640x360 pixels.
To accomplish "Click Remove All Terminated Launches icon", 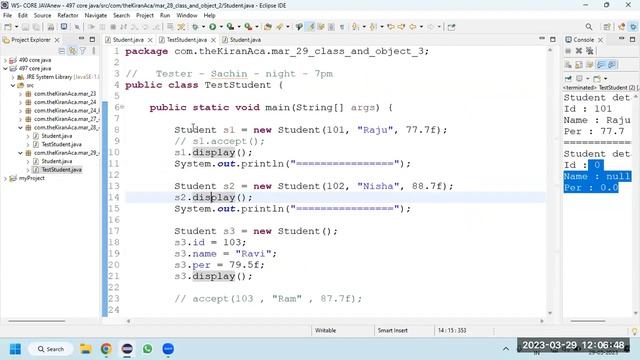I will (589, 51).
